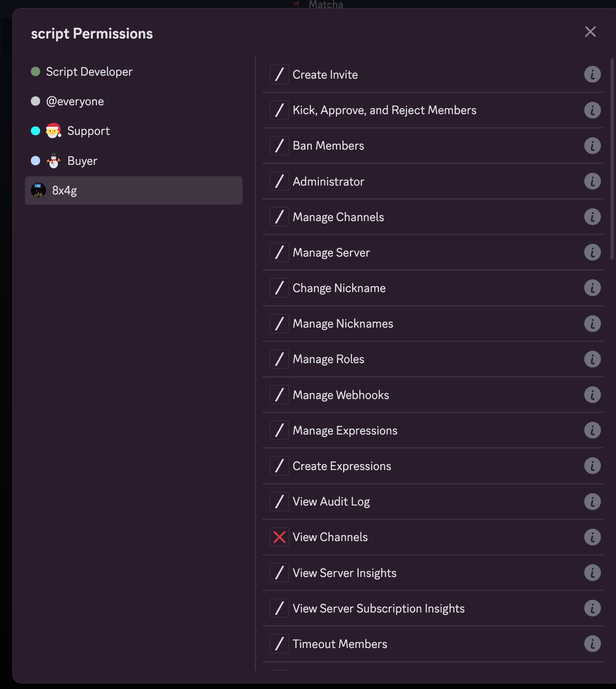Show info for Manage Webhooks permission
This screenshot has height=689, width=616.
592,395
